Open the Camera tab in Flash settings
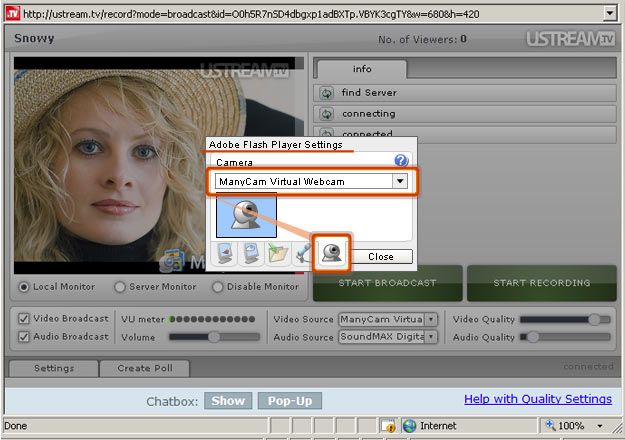Image resolution: width=625 pixels, height=440 pixels. [330, 254]
